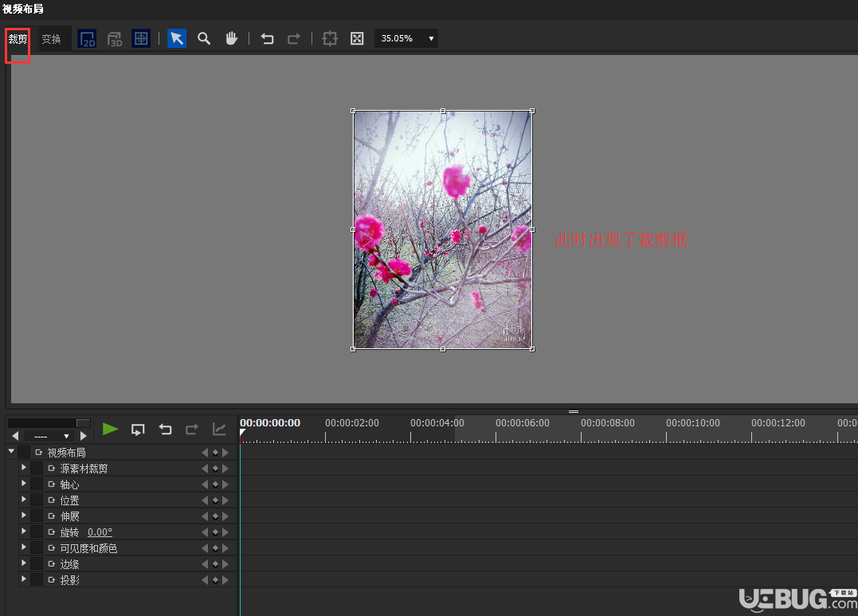858x616 pixels.
Task: Enable the 可见度和颜色 keyframe checkbox
Action: [37, 547]
